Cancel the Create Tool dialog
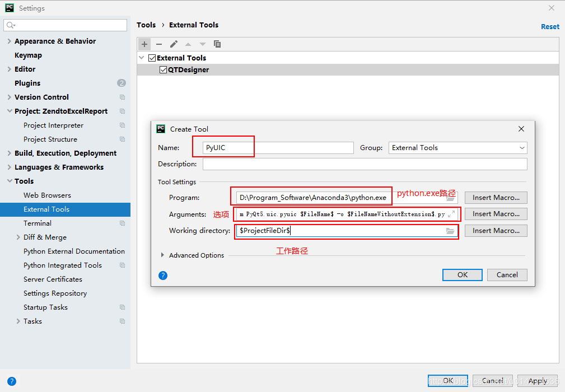Screen dimensions: 565x392 [507, 275]
